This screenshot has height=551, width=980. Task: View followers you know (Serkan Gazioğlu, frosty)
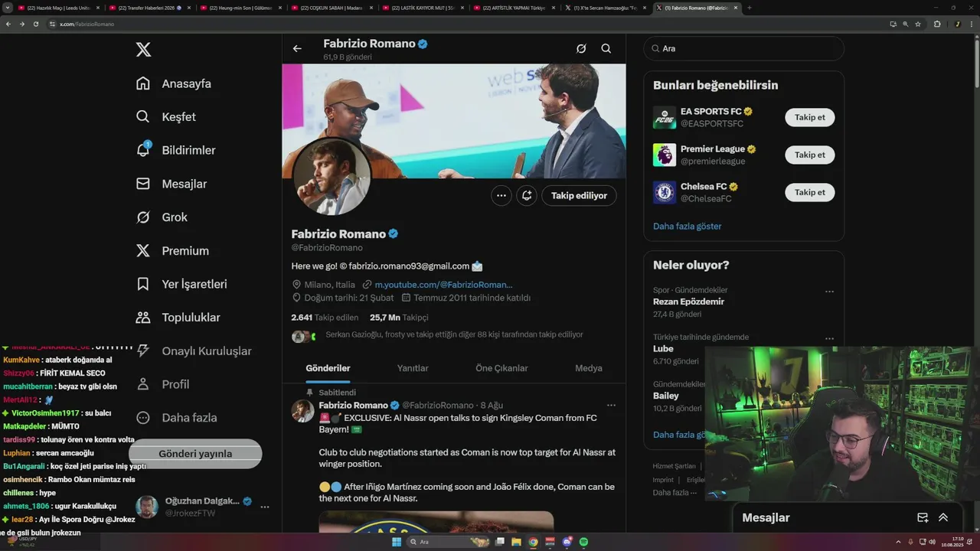454,334
